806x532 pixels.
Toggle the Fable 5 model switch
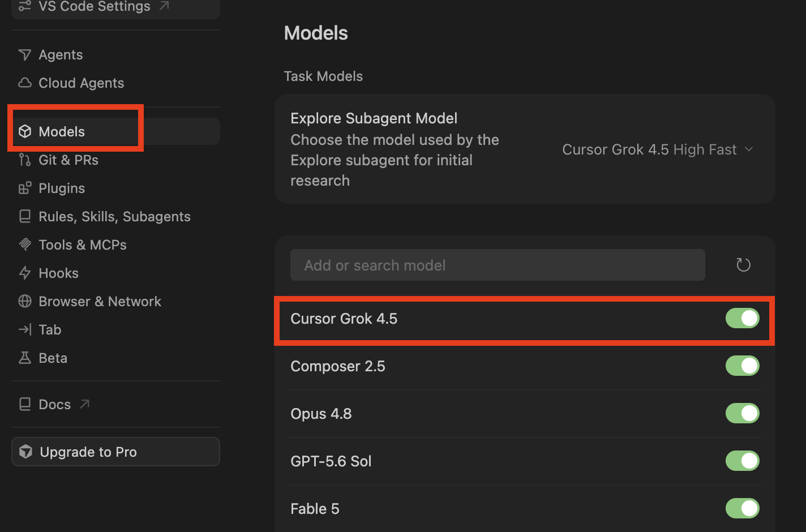coord(743,508)
